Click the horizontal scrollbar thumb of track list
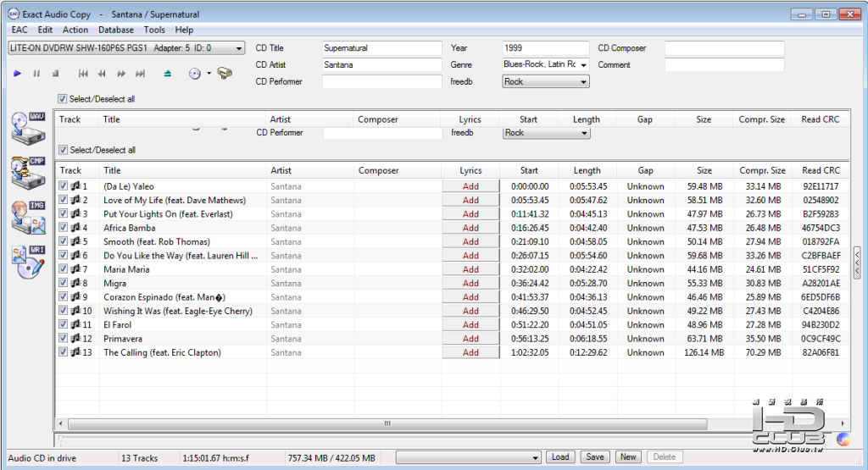The width and height of the screenshot is (868, 470). click(x=387, y=423)
